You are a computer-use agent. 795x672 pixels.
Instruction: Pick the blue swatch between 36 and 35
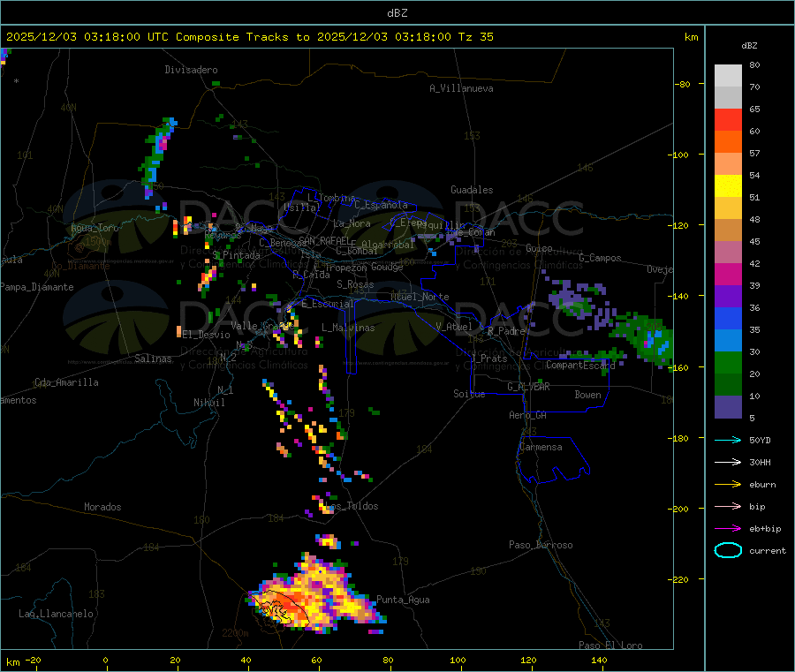[x=728, y=318]
